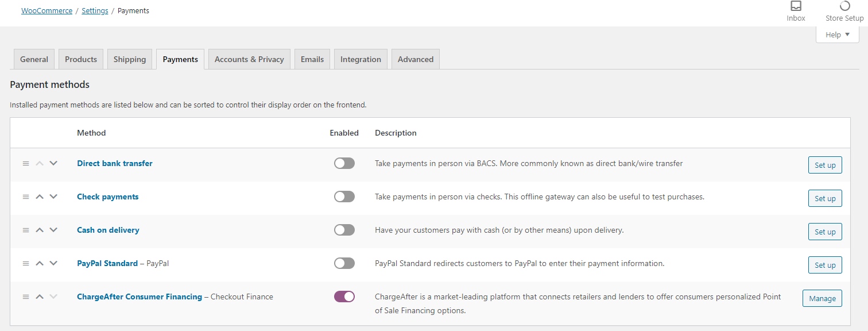The image size is (868, 331).
Task: Click drag handle for ChargeAfter Consumer Financing
Action: pos(26,297)
